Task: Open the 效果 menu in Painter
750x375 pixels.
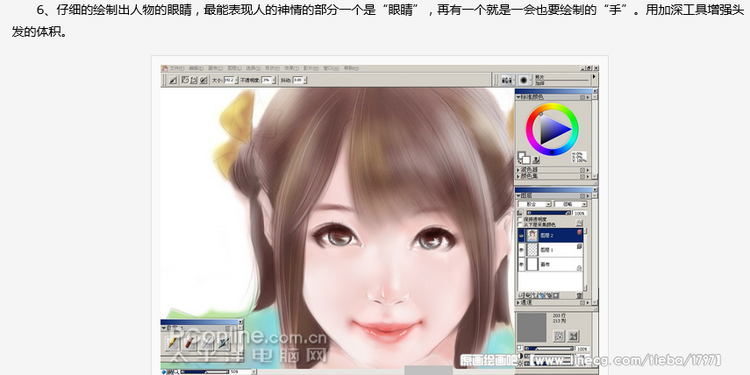Action: coord(292,68)
